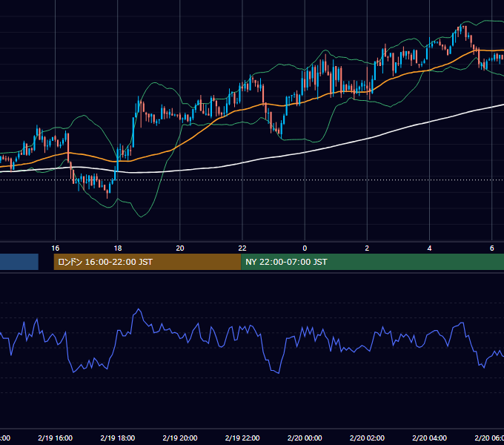Click the 2/19 20:00 date label
The height and width of the screenshot is (445, 504).
point(180,438)
